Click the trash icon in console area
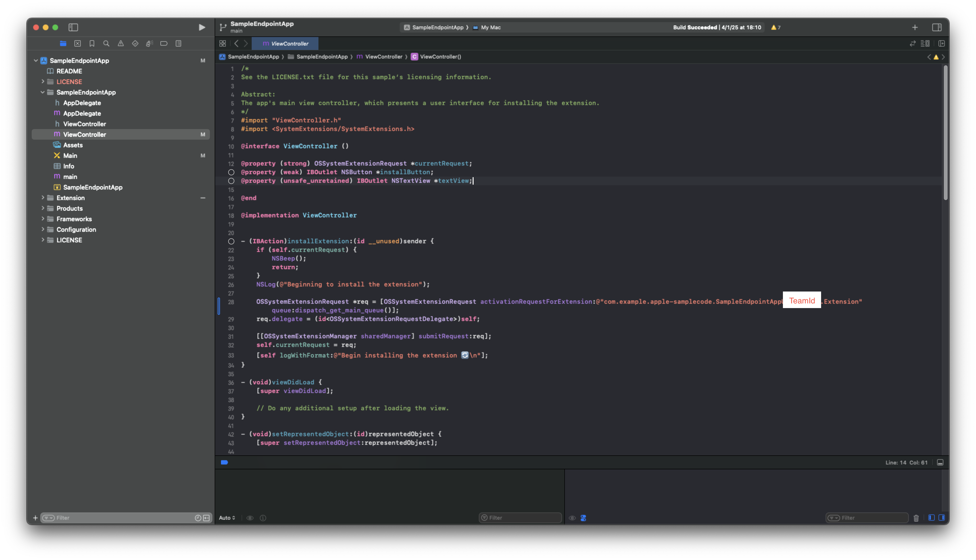 coord(916,518)
